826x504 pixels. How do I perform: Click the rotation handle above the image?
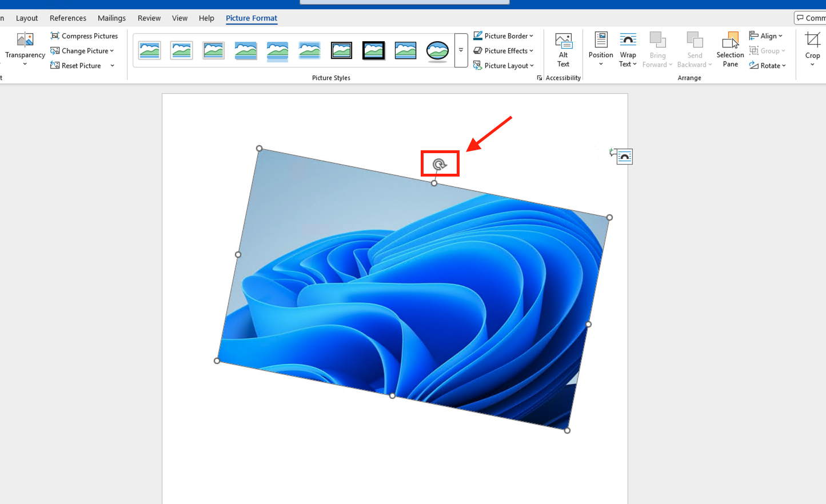click(x=439, y=165)
